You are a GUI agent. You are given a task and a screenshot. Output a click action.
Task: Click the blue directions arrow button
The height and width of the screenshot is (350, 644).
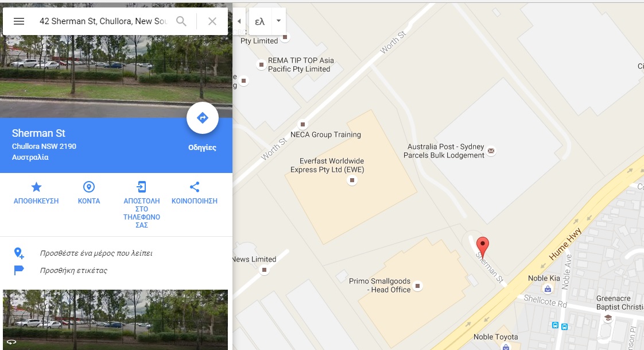tap(203, 118)
